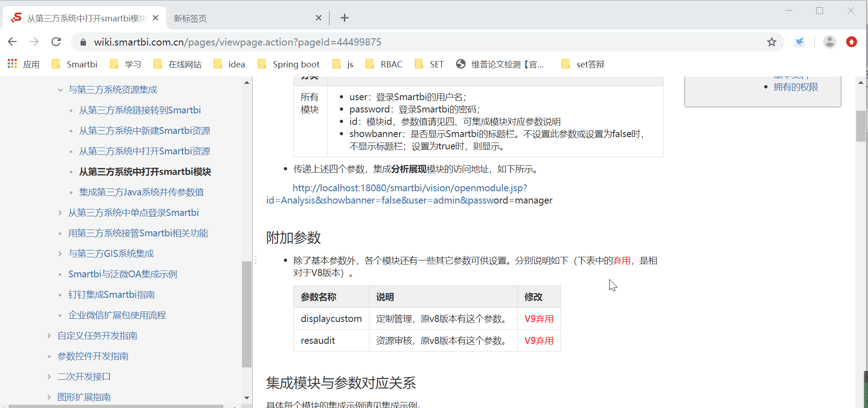Image resolution: width=868 pixels, height=408 pixels.
Task: Click the sidebar vertical scrollbar thumb
Action: [x=247, y=314]
